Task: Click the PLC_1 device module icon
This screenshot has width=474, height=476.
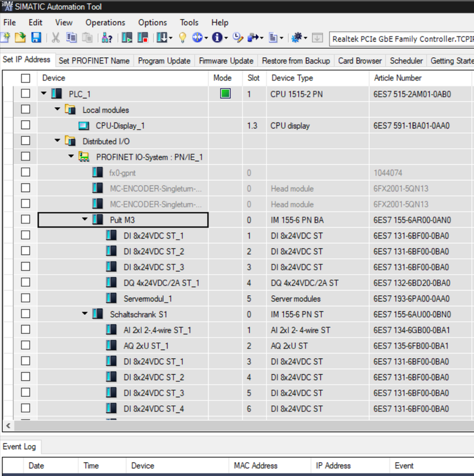Action: tap(57, 93)
